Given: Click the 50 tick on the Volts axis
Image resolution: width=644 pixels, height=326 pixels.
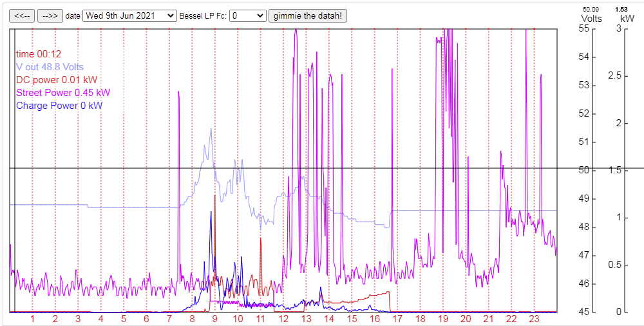Looking at the screenshot, I should pos(584,170).
